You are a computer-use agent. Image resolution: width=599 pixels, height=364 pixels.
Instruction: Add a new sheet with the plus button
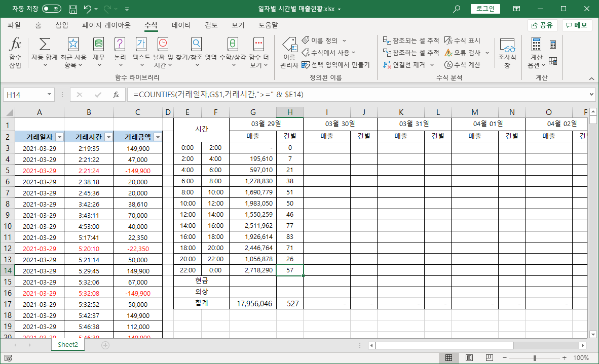pos(105,345)
